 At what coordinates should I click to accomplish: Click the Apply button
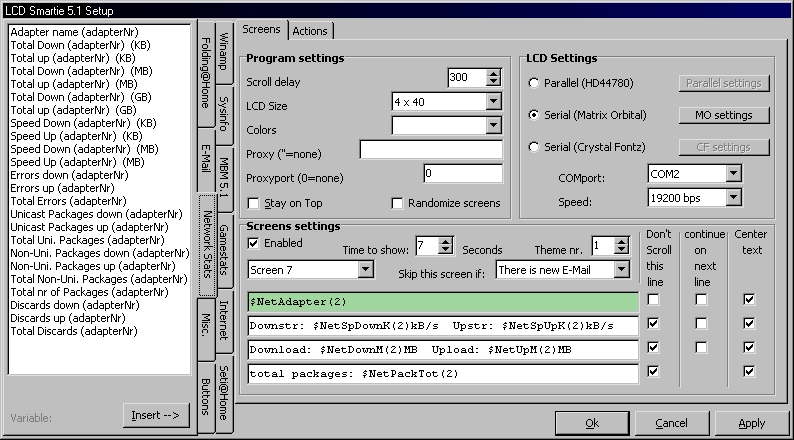pos(751,423)
